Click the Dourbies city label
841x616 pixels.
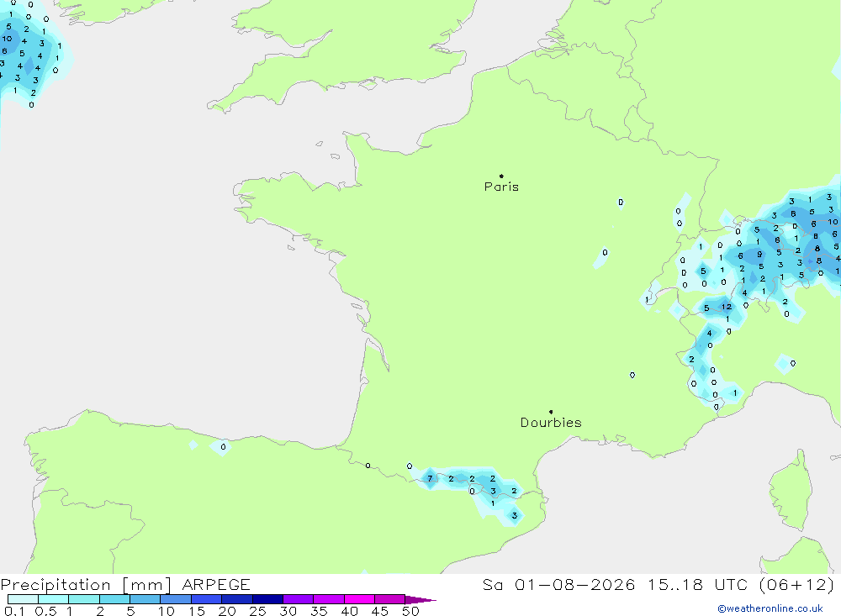pos(551,423)
